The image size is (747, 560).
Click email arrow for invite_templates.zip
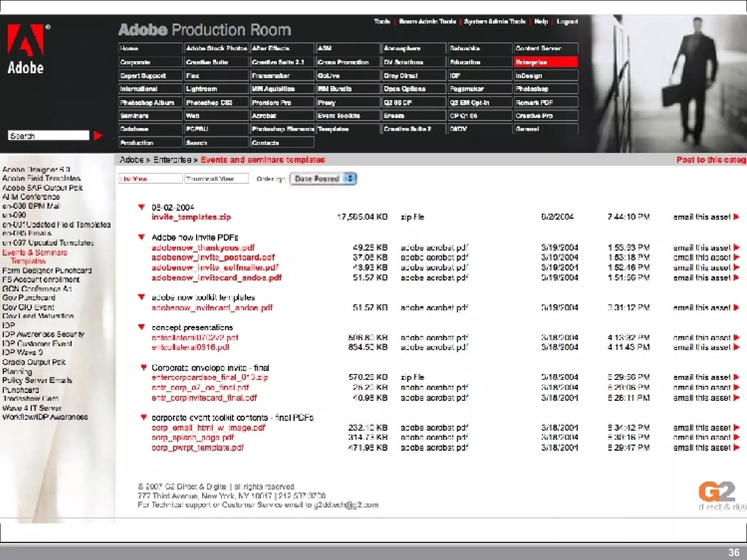736,217
